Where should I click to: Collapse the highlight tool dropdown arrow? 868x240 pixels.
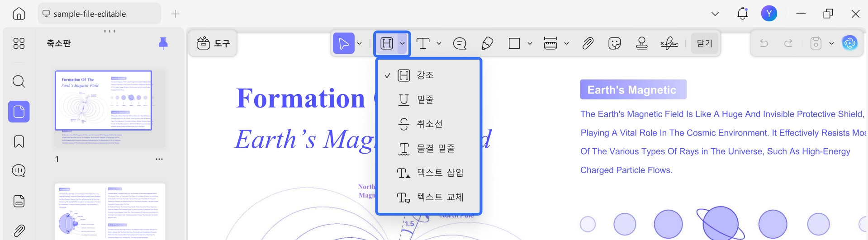point(403,43)
